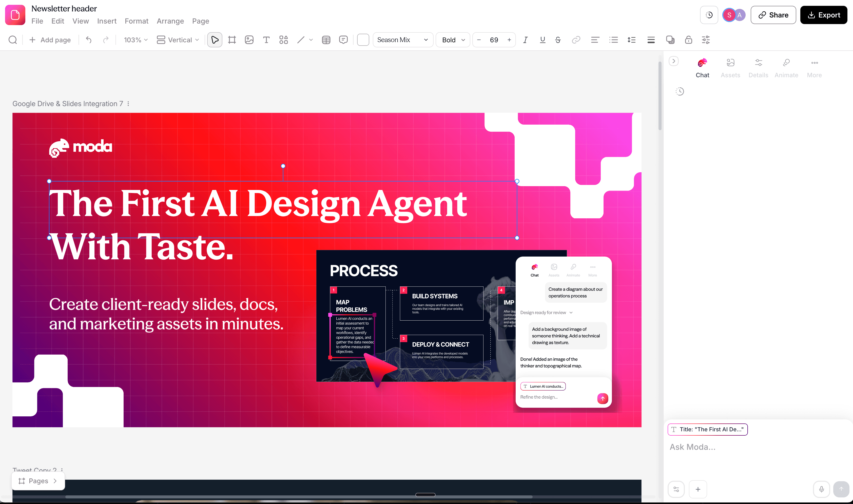Click the S collaborator avatar
853x504 pixels.
tap(729, 15)
